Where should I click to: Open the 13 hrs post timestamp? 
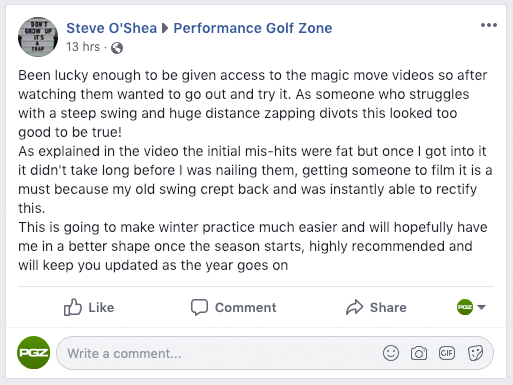point(83,47)
